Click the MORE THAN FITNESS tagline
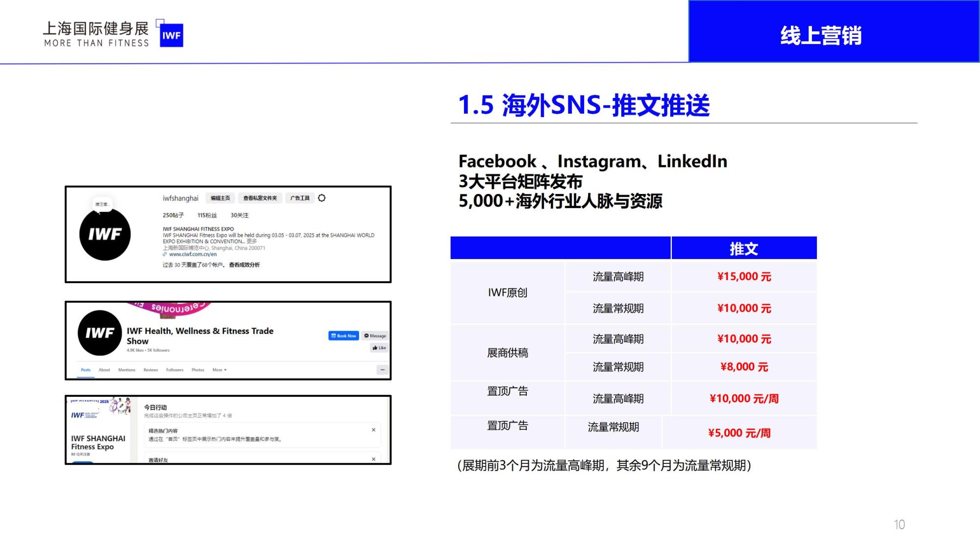The height and width of the screenshot is (551, 980). (x=97, y=43)
